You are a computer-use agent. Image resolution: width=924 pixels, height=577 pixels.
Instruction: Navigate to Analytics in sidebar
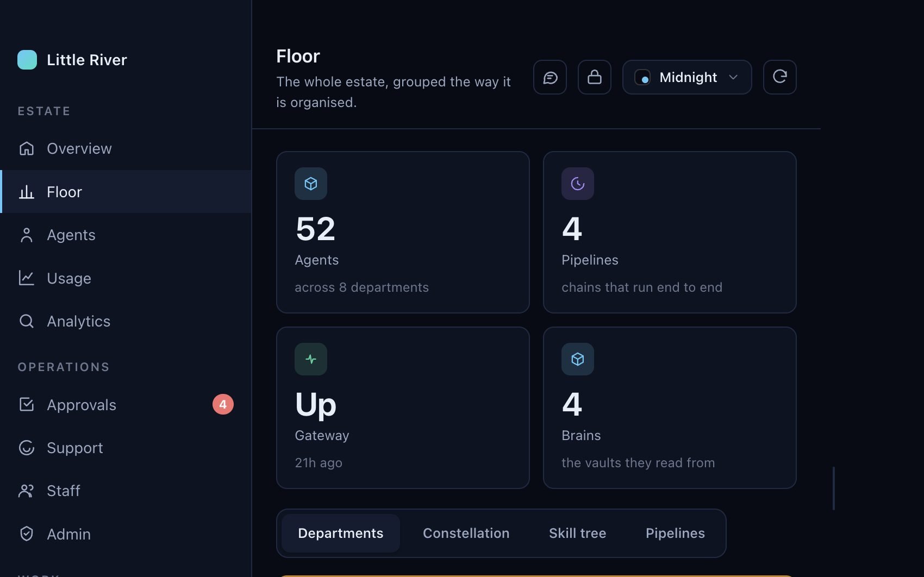(x=126, y=321)
